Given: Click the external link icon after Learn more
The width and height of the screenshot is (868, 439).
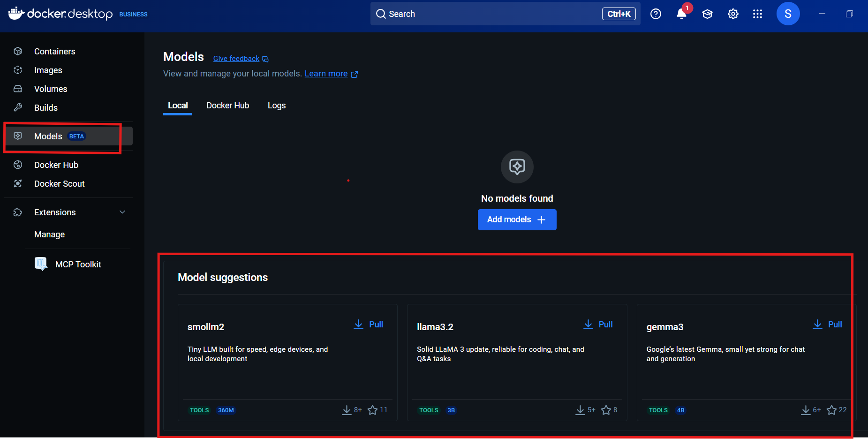Looking at the screenshot, I should 355,74.
